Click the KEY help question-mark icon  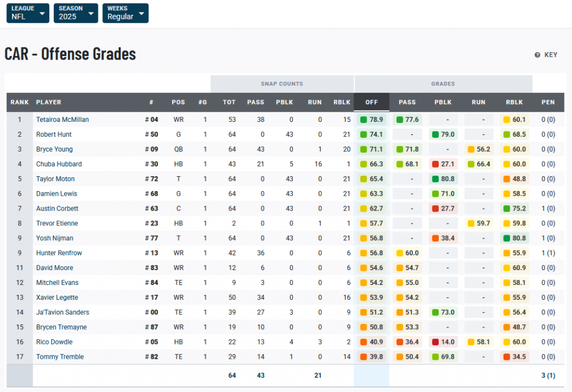[537, 55]
